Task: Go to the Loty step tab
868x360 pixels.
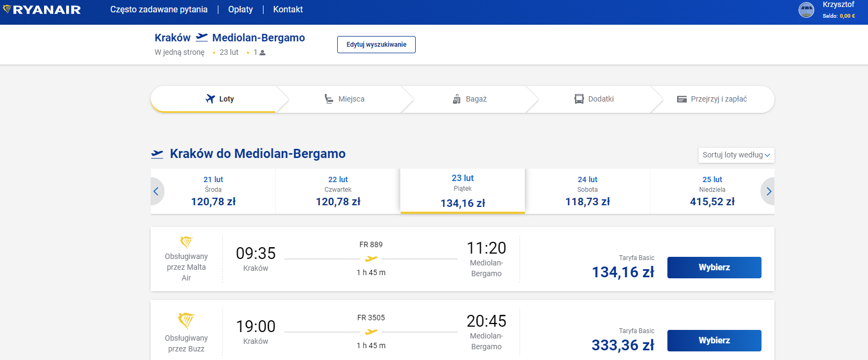Action: (214, 99)
